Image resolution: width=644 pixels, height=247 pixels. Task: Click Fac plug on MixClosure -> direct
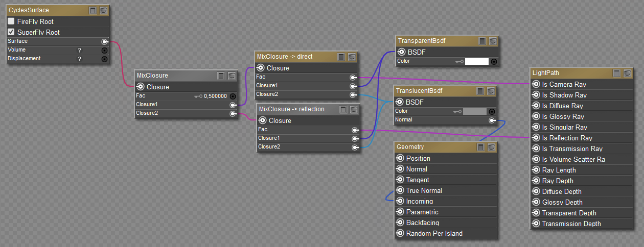click(x=353, y=77)
